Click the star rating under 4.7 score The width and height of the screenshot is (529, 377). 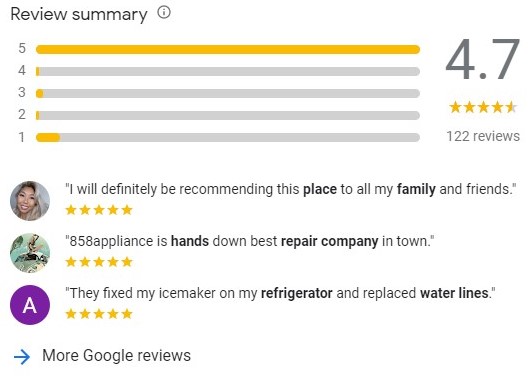pyautogui.click(x=483, y=107)
